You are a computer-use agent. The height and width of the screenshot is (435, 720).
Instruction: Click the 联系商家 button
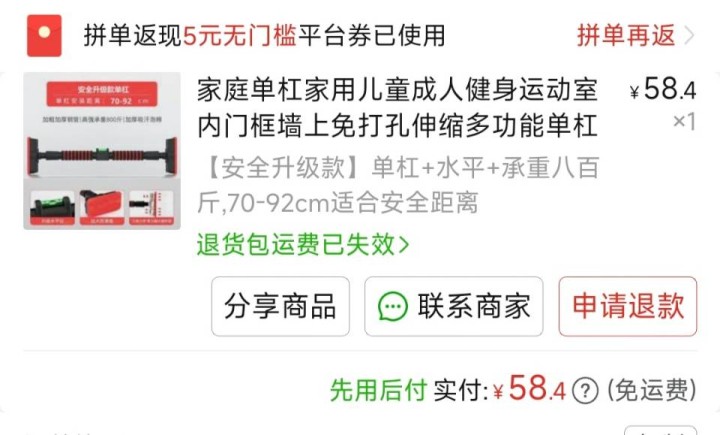[x=454, y=306]
